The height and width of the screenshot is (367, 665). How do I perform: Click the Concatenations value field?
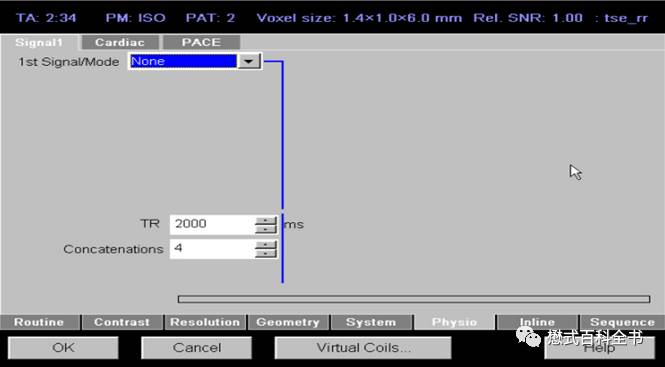click(212, 249)
